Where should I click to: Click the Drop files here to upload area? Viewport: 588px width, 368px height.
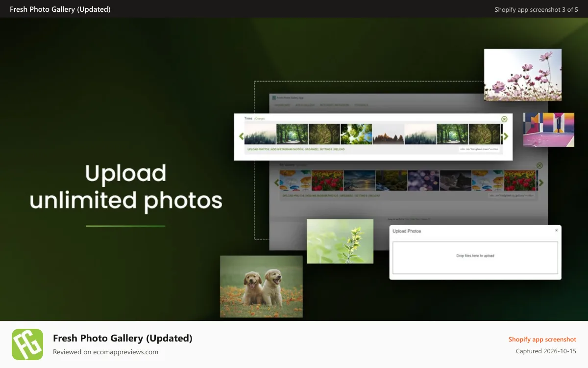475,257
